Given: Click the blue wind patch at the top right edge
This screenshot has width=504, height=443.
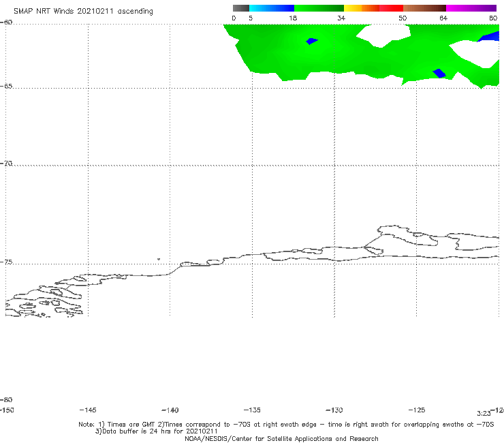Looking at the screenshot, I should (489, 36).
